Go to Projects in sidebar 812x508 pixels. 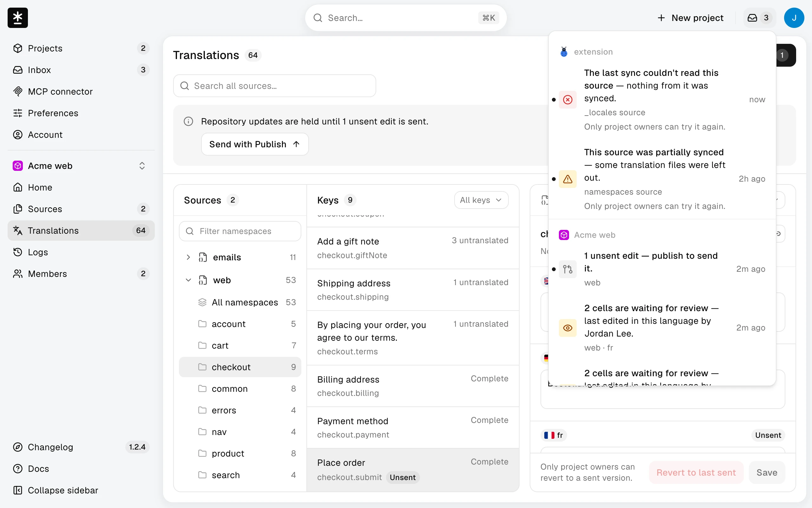point(81,48)
